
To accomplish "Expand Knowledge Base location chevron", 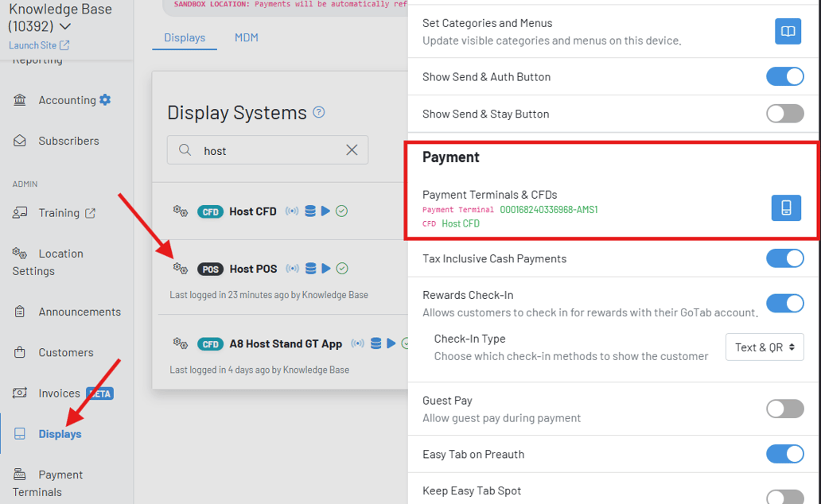I will click(65, 26).
